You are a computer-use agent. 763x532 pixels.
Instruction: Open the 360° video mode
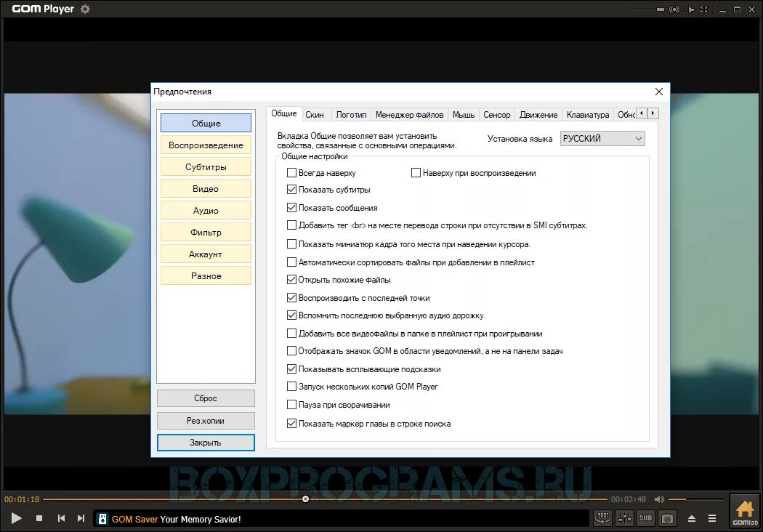point(602,518)
